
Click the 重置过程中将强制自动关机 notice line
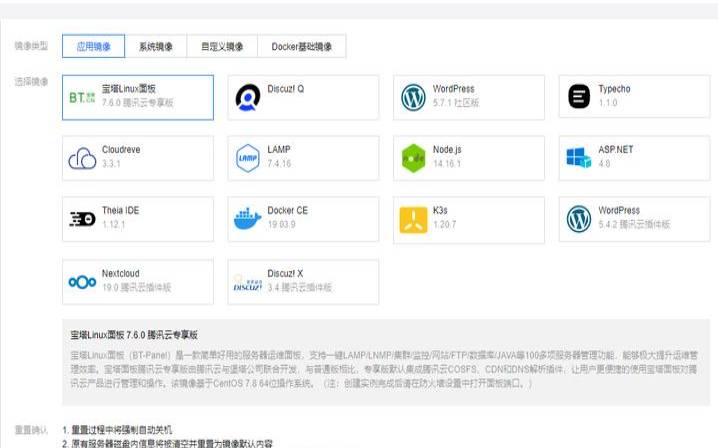(117, 430)
